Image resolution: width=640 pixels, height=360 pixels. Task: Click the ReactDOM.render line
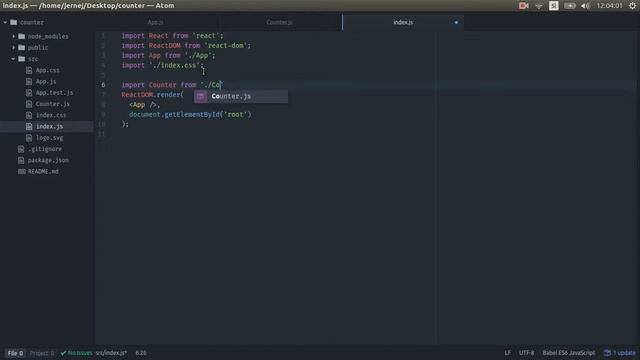pyautogui.click(x=152, y=95)
